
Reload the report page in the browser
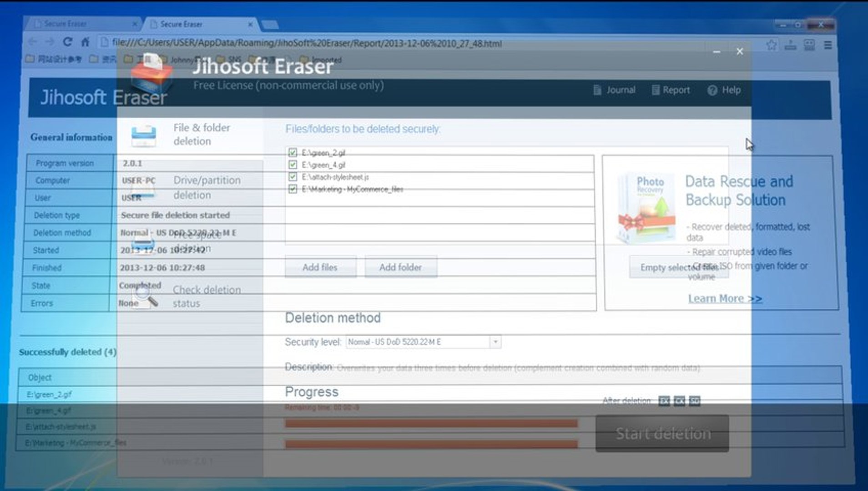click(67, 43)
